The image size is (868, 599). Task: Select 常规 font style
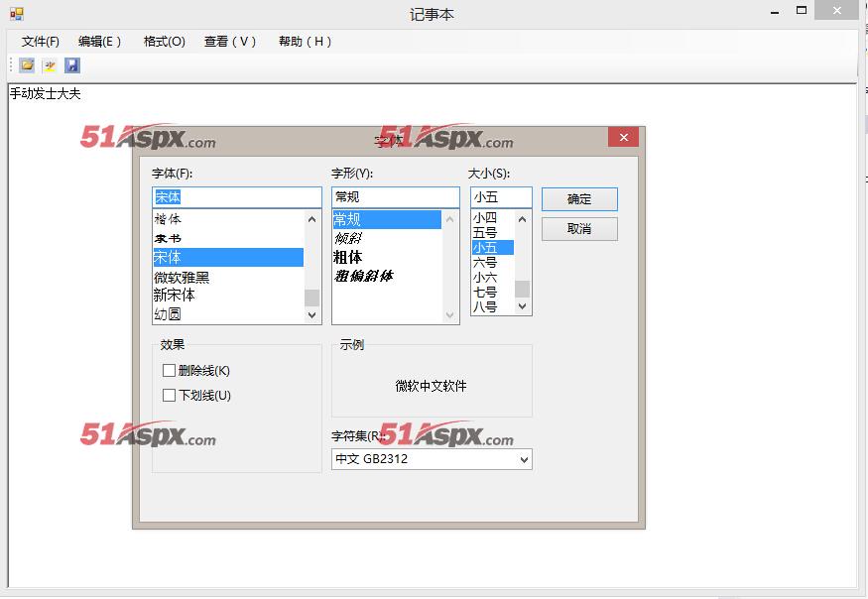click(387, 220)
